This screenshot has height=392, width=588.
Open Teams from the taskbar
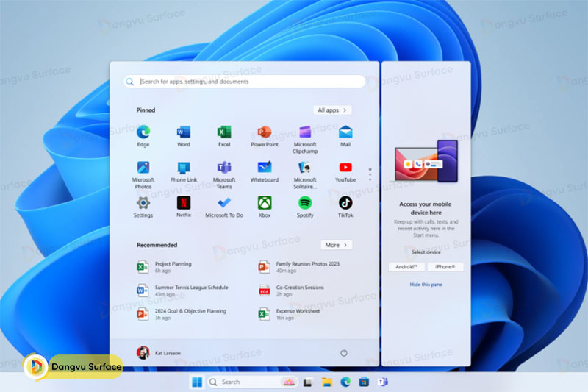[382, 382]
